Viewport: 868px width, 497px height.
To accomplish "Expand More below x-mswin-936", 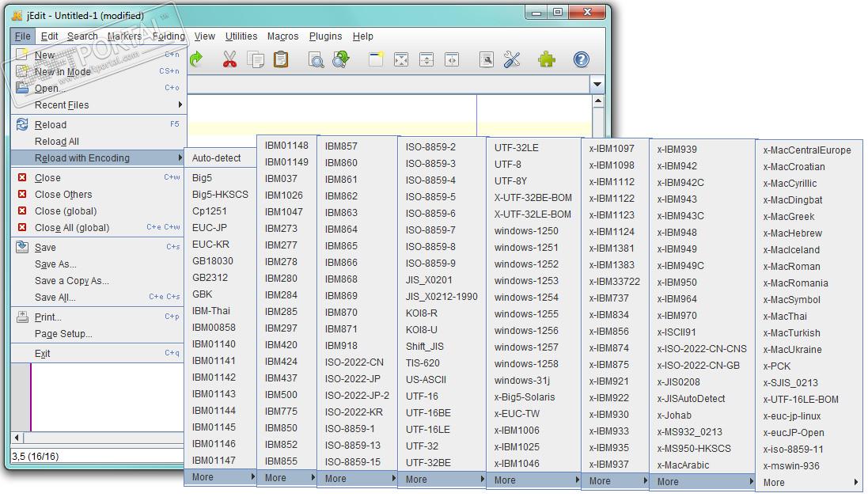I will (x=809, y=483).
